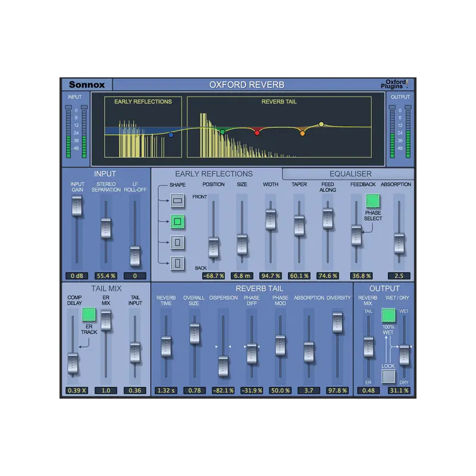The height and width of the screenshot is (476, 476).
Task: Click the Reverb Mix fader handle
Action: [x=368, y=347]
